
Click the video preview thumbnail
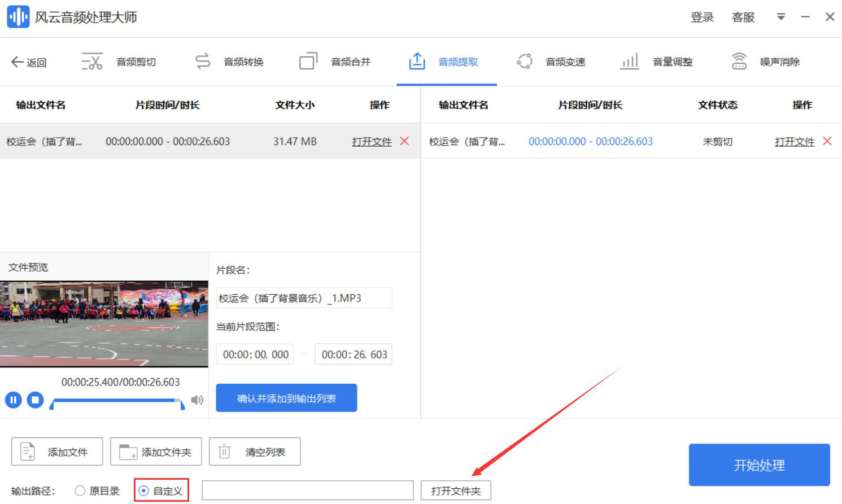[104, 324]
